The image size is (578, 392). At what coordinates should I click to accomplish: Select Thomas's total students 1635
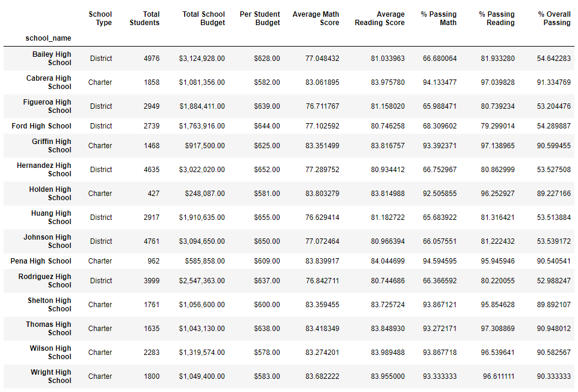coord(151,329)
